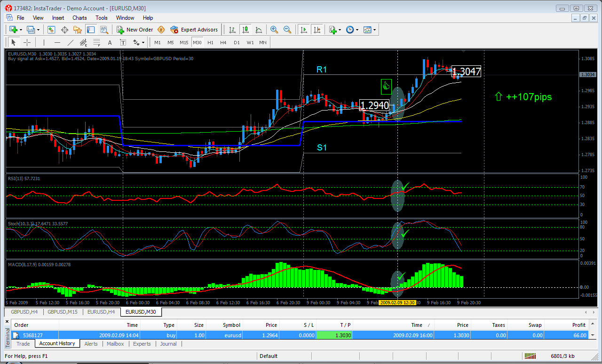The height and width of the screenshot is (364, 602).
Task: Click the New Chart toolbar icon
Action: pos(13,30)
